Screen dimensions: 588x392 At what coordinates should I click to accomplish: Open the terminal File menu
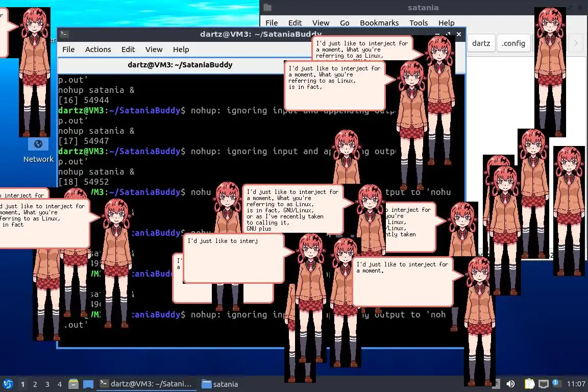(68, 50)
